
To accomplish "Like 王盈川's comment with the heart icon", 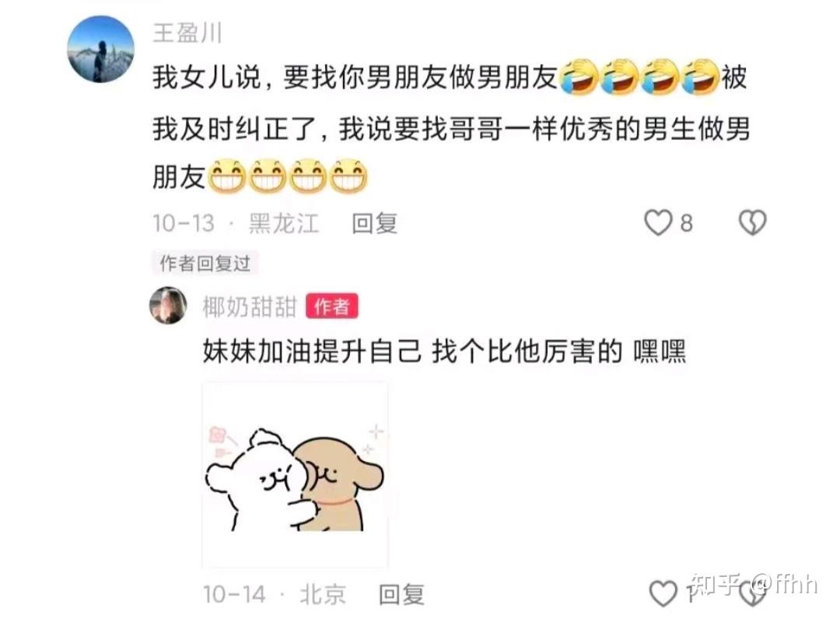I will [x=658, y=222].
